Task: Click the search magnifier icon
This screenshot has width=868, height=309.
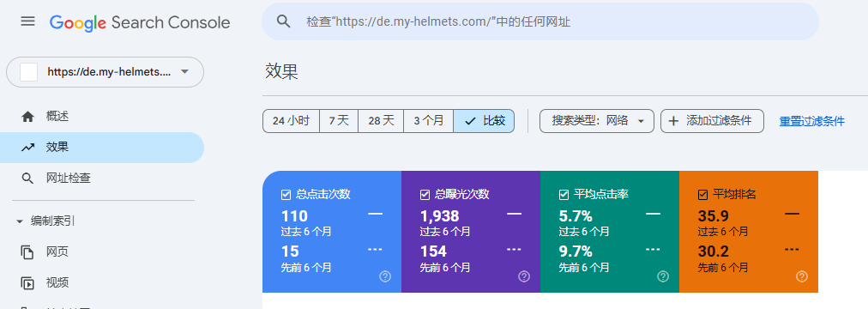Action: point(283,21)
